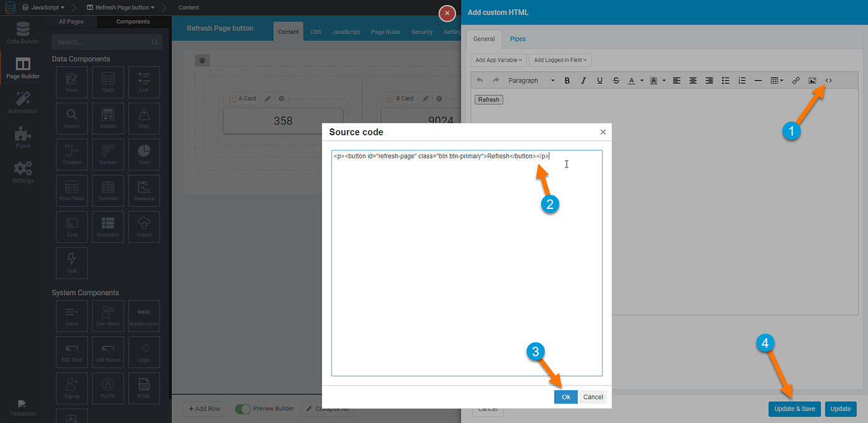Viewport: 868px width, 423px height.
Task: Click the source code icon in editor toolbar
Action: (x=828, y=81)
